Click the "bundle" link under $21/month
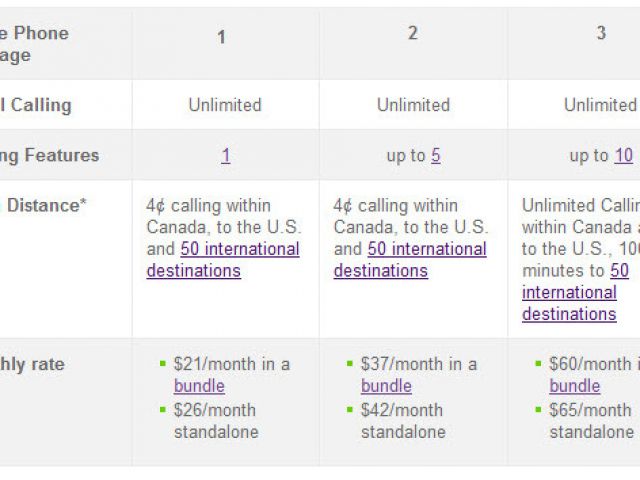 pos(199,386)
